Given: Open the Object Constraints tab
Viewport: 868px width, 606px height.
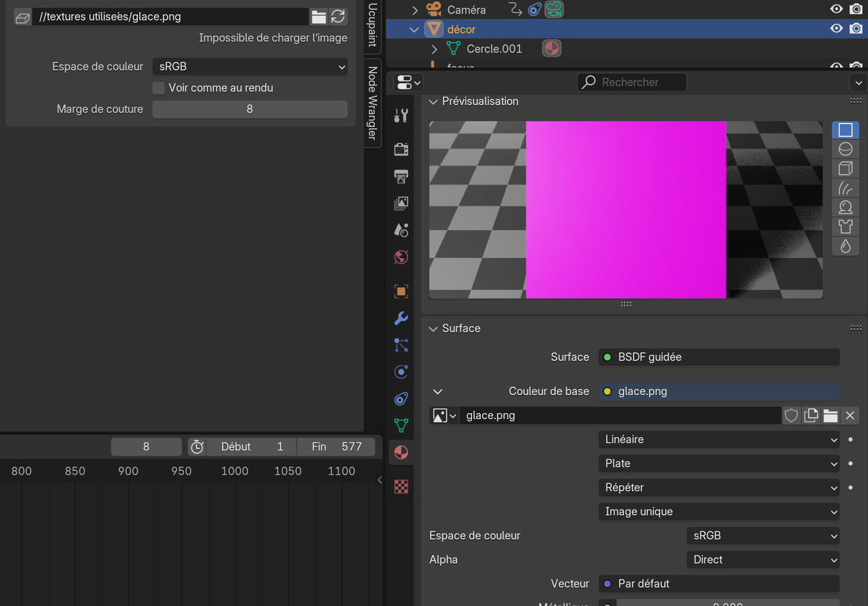Looking at the screenshot, I should (401, 399).
